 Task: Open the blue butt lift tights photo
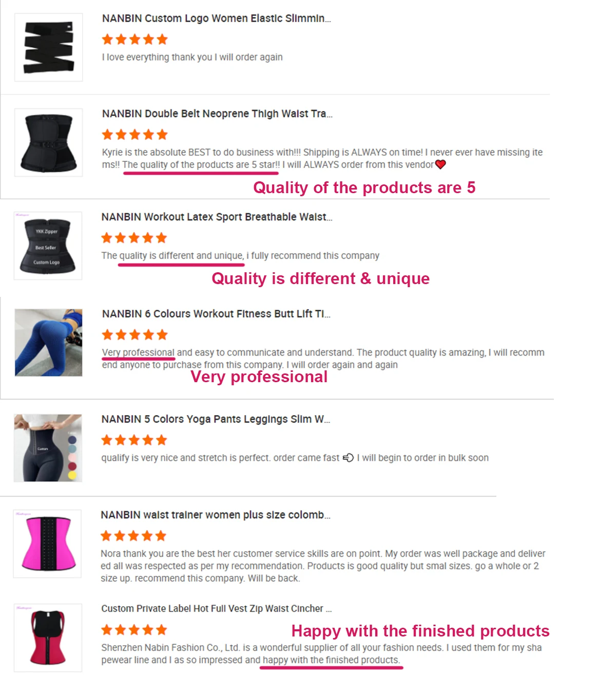(x=49, y=343)
